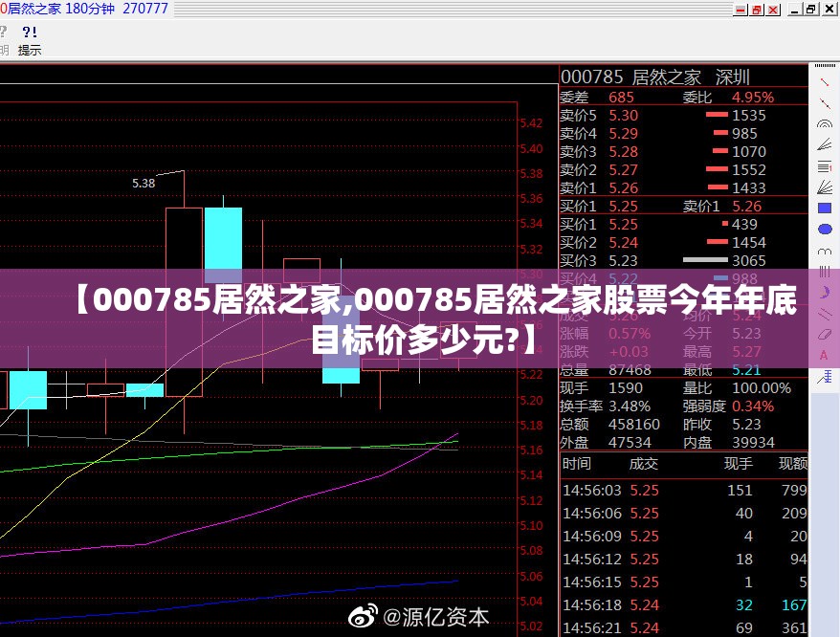This screenshot has height=637, width=840.
Task: Select the text annotation A tool
Action: coord(824,355)
